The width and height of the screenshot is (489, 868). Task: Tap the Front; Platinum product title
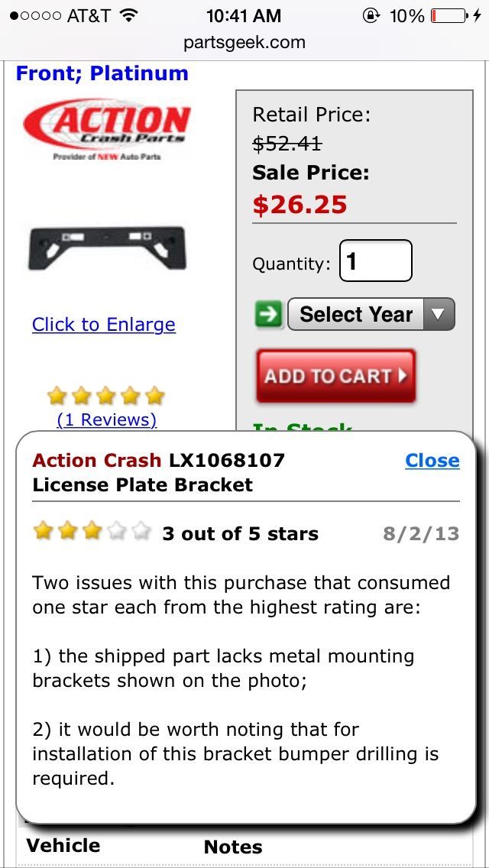pyautogui.click(x=102, y=73)
